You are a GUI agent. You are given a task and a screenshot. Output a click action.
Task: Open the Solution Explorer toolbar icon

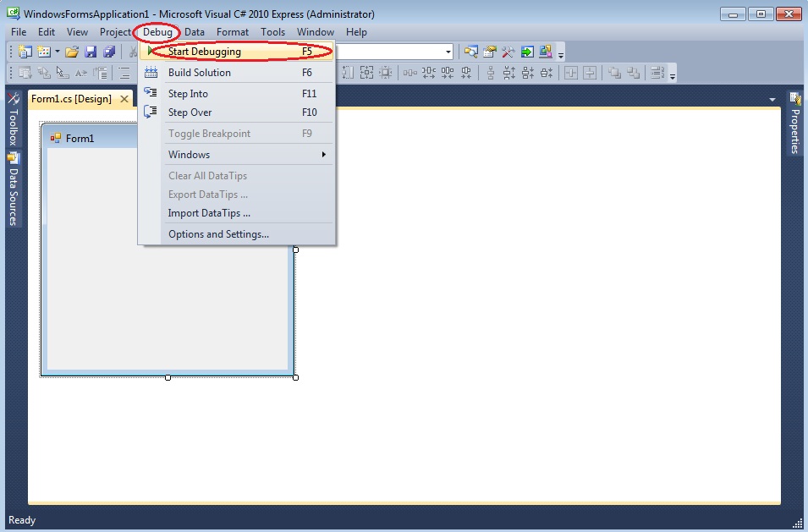click(x=471, y=52)
